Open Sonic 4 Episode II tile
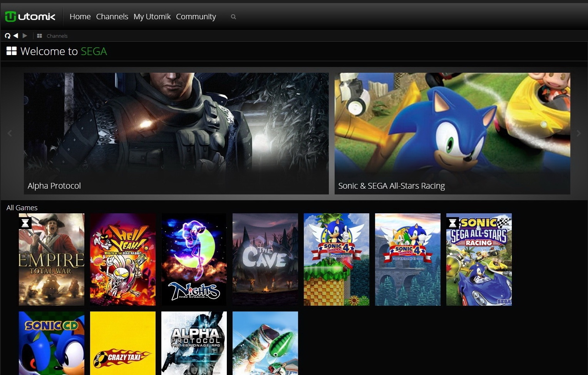Screen dimensions: 588x375 click(x=408, y=259)
